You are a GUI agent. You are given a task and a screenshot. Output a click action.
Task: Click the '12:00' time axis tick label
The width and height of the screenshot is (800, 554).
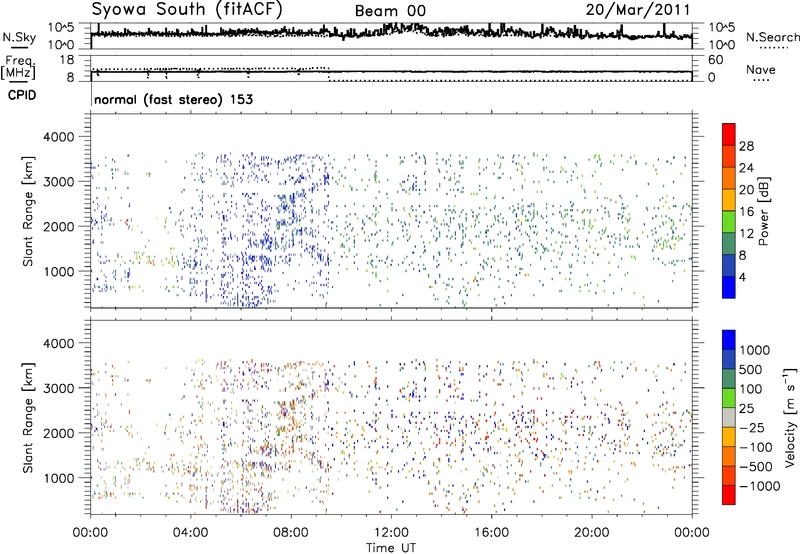point(391,533)
